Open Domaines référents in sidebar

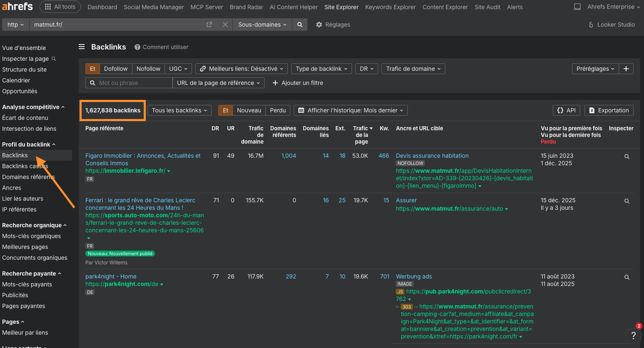click(x=28, y=177)
